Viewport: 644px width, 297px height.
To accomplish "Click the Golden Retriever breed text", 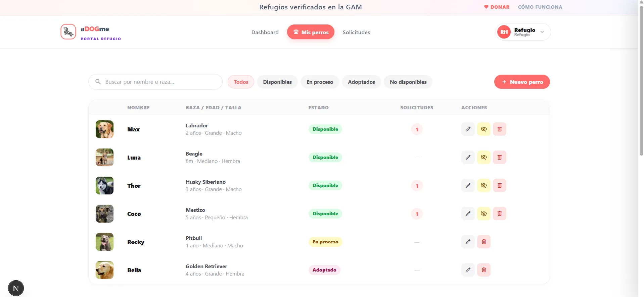I will (206, 266).
